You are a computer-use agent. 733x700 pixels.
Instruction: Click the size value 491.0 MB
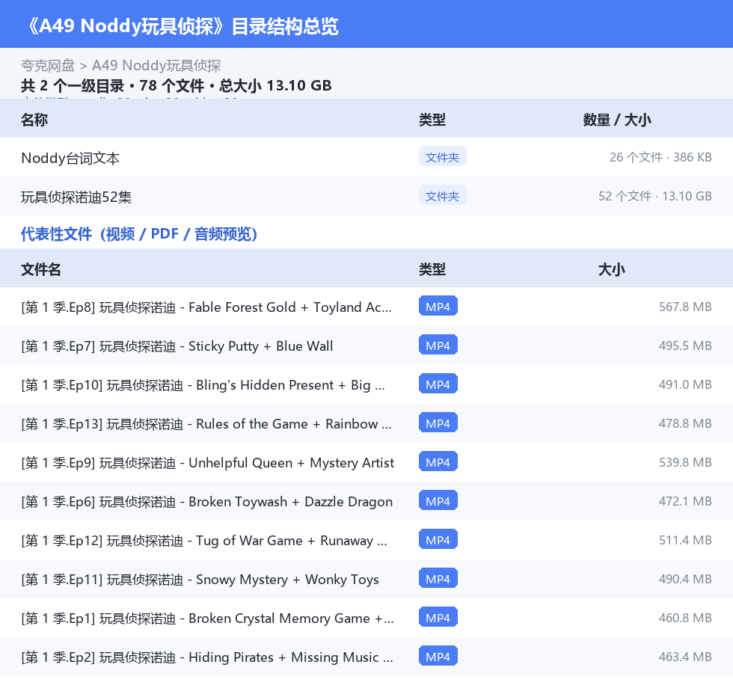(x=685, y=384)
